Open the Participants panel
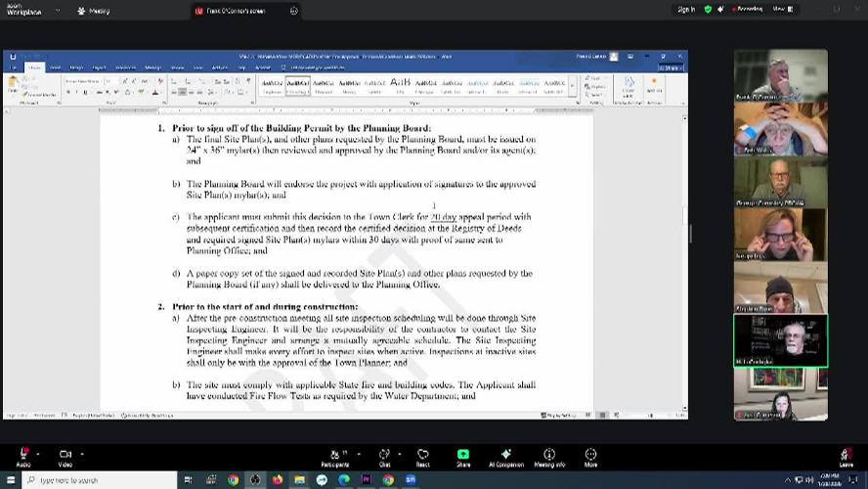This screenshot has width=868, height=489. pos(334,456)
